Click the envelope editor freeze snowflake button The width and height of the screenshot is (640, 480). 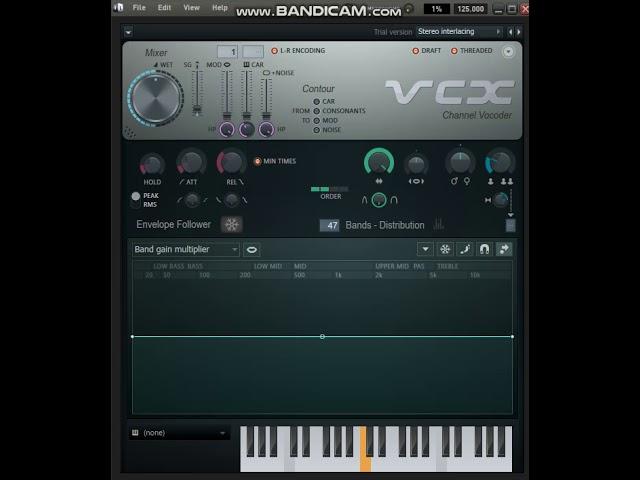tap(445, 249)
